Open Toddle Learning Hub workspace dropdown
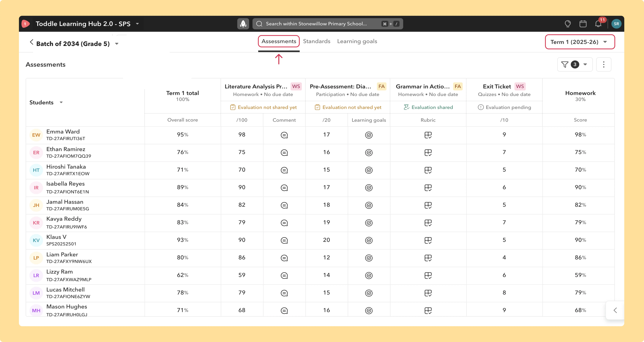 tap(137, 24)
